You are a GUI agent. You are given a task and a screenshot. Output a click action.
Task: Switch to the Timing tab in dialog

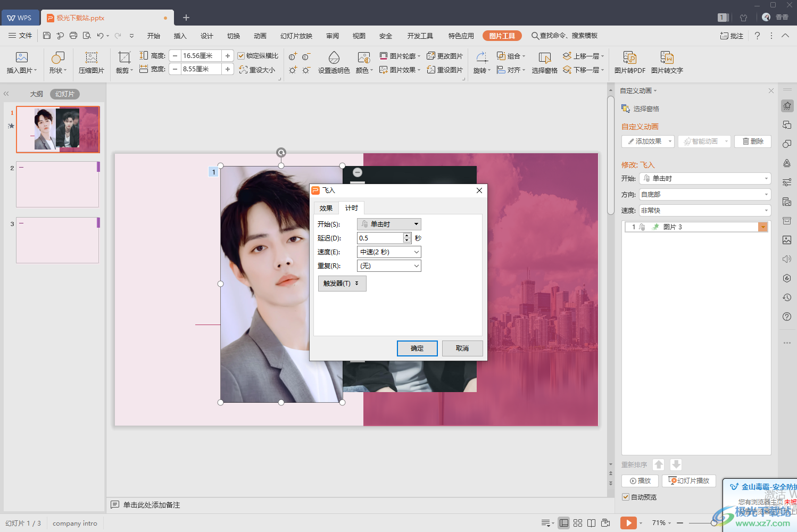[352, 207]
